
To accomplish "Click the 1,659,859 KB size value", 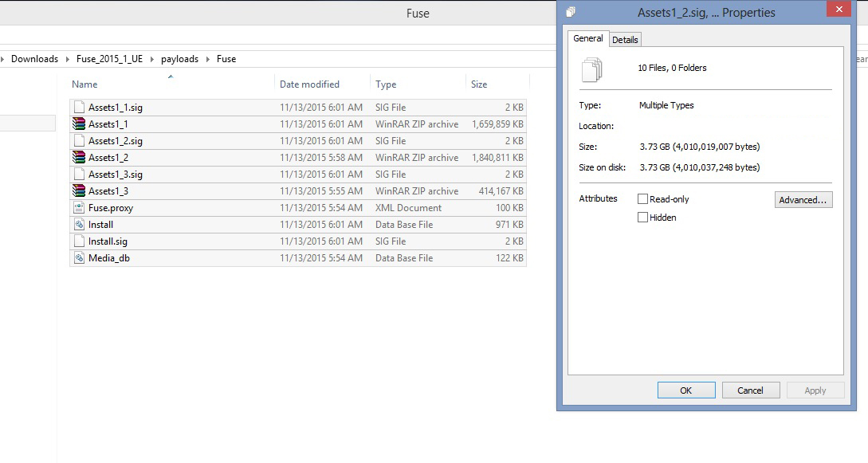I will point(497,124).
